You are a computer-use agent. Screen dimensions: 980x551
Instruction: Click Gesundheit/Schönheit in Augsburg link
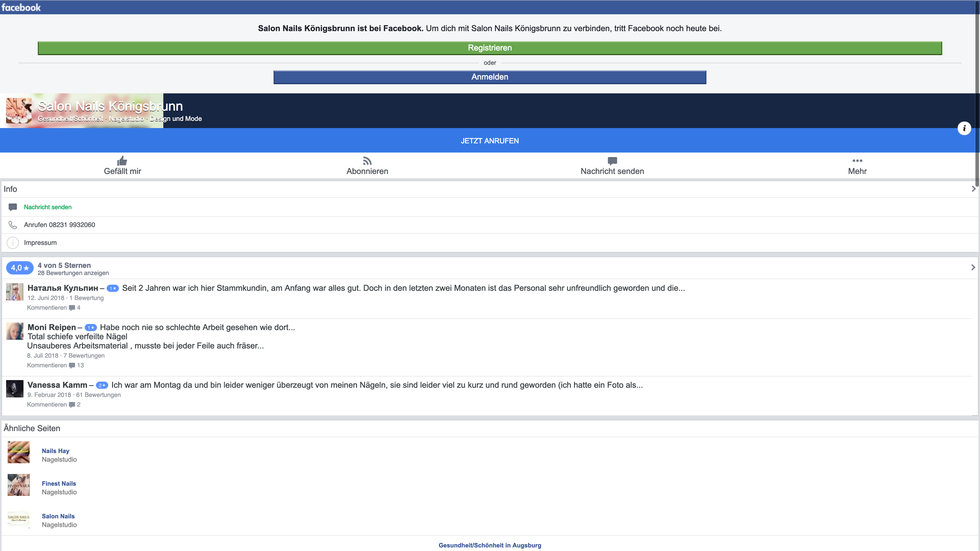tap(490, 545)
